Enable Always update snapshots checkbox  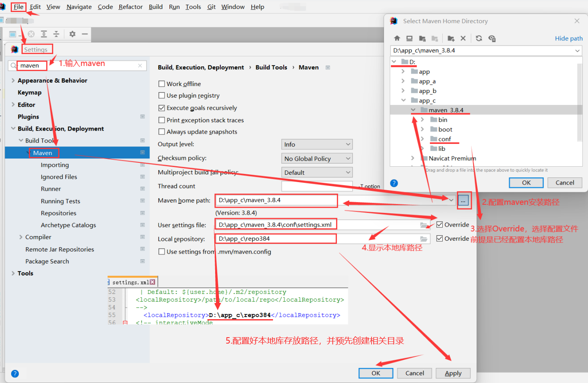point(162,132)
